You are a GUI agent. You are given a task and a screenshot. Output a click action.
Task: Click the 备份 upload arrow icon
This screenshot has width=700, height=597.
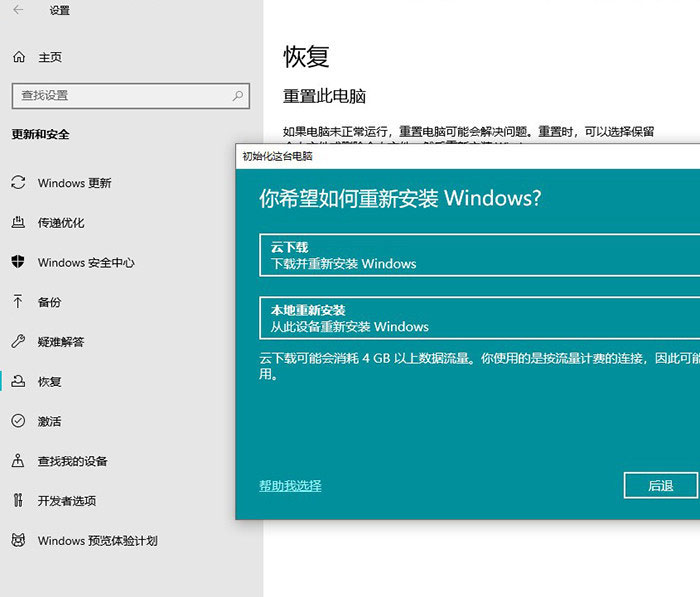click(18, 301)
